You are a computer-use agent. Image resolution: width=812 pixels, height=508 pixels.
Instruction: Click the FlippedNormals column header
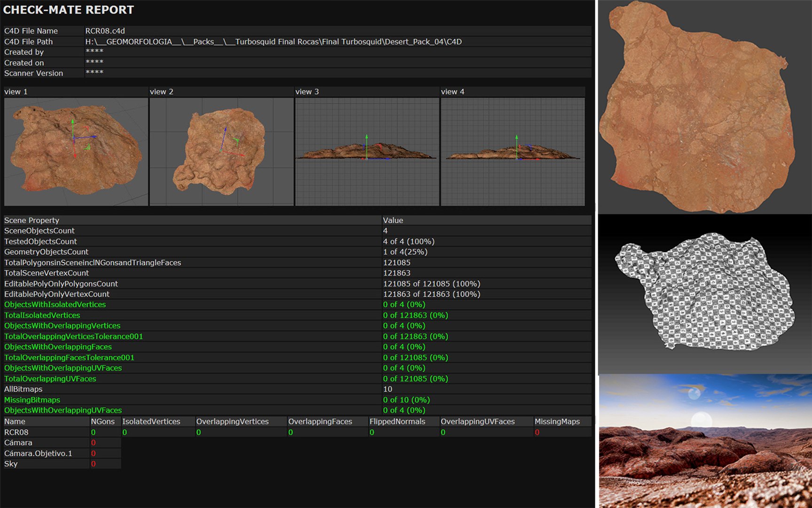(398, 421)
